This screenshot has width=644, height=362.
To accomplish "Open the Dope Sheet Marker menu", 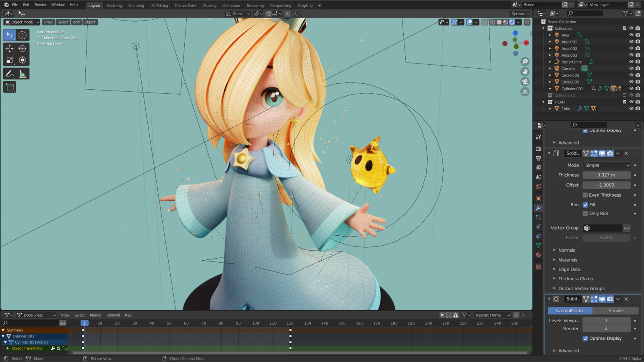I will click(95, 315).
